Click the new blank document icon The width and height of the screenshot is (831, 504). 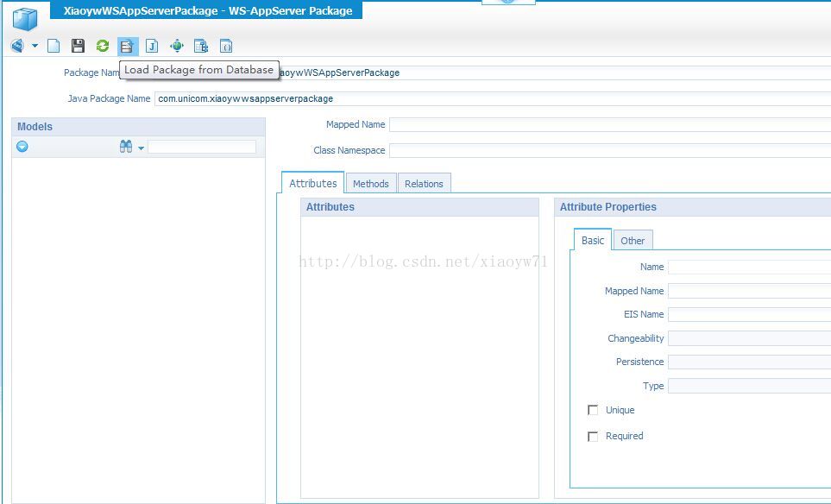(x=54, y=46)
